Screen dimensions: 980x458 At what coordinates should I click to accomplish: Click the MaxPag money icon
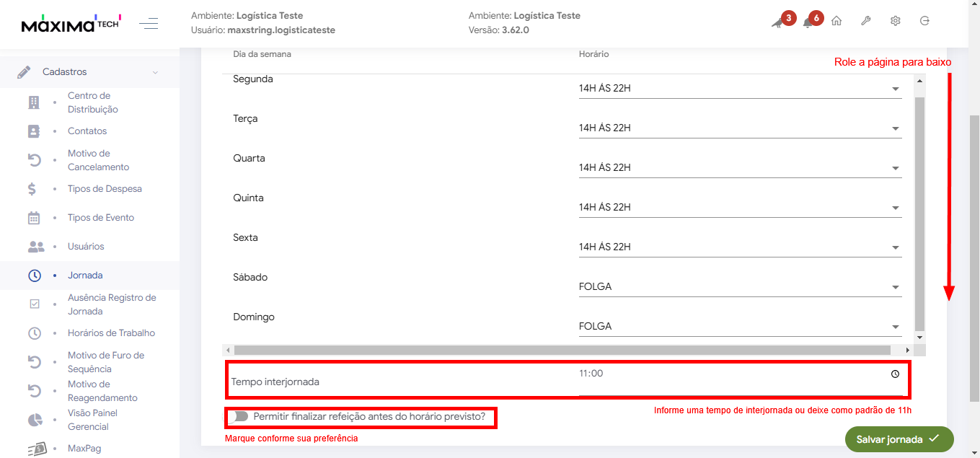point(36,449)
